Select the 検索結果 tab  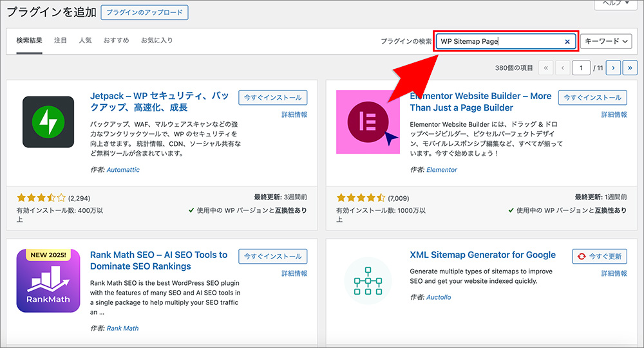pos(29,41)
